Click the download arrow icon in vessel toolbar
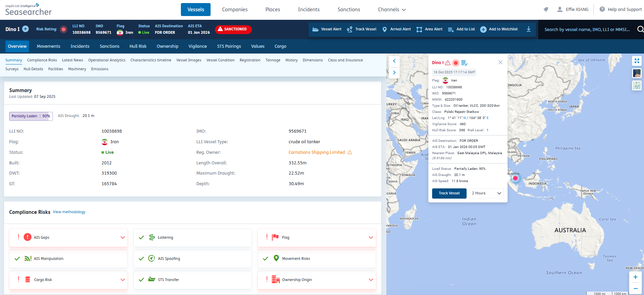Viewport: 644px width, 295px height. pyautogui.click(x=528, y=29)
